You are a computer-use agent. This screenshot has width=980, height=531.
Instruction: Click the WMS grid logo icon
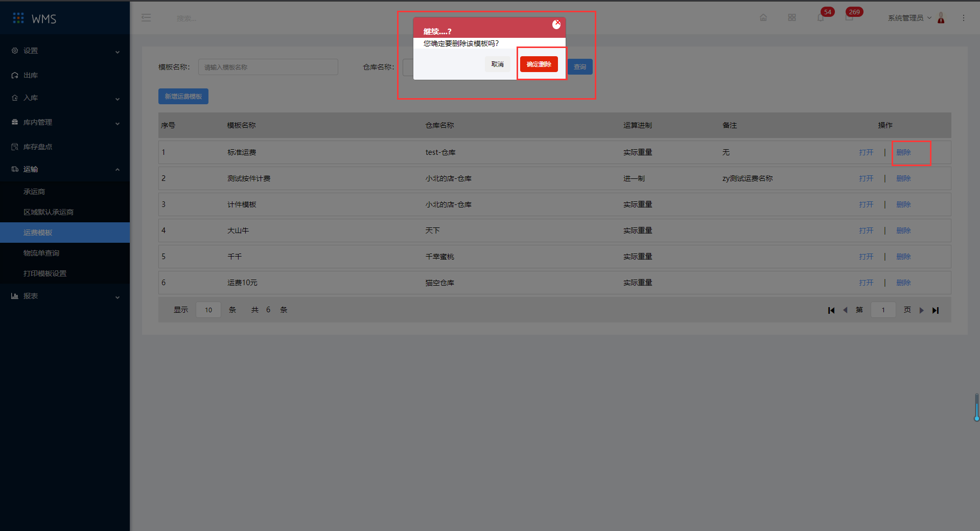click(18, 18)
